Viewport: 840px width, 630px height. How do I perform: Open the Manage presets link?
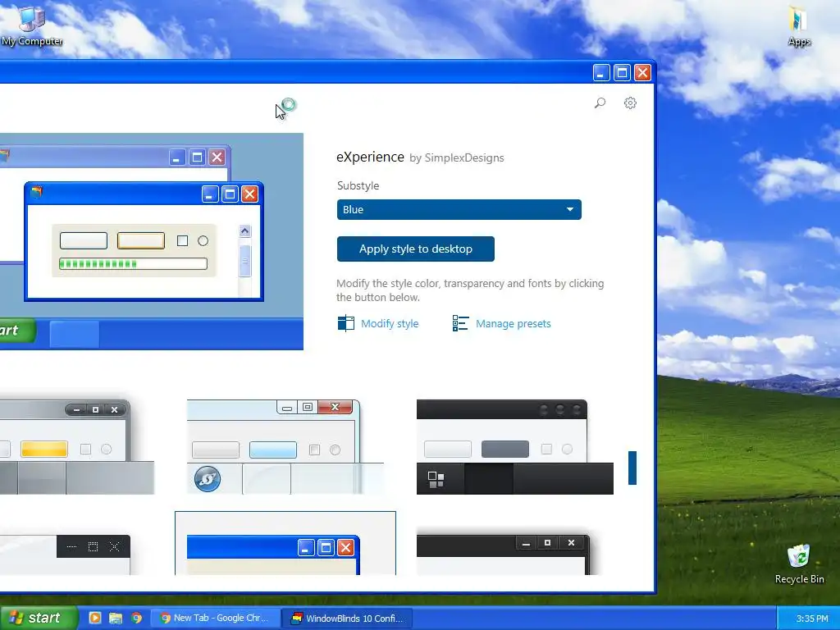(x=514, y=323)
